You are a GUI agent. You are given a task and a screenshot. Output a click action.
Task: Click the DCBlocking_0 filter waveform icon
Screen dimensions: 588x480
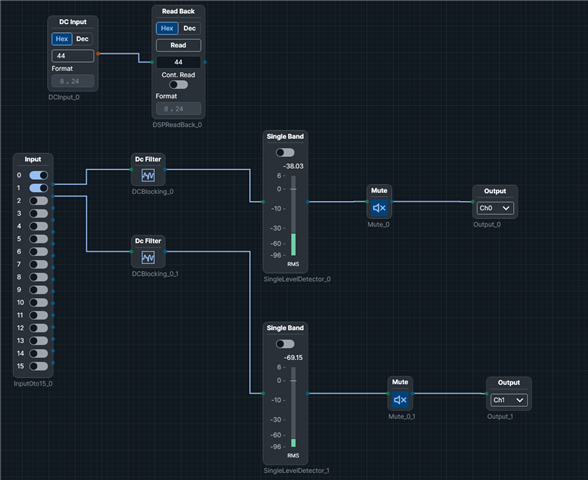(x=148, y=175)
